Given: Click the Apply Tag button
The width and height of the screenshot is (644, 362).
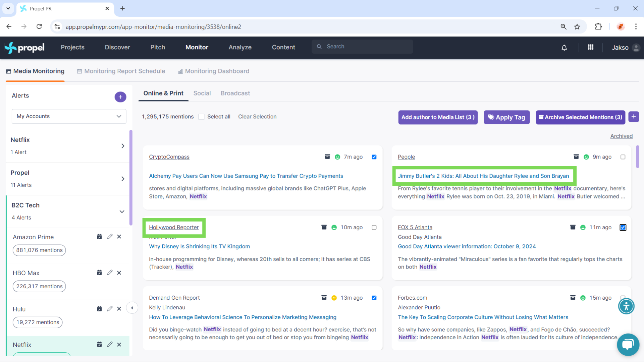Looking at the screenshot, I should (506, 117).
